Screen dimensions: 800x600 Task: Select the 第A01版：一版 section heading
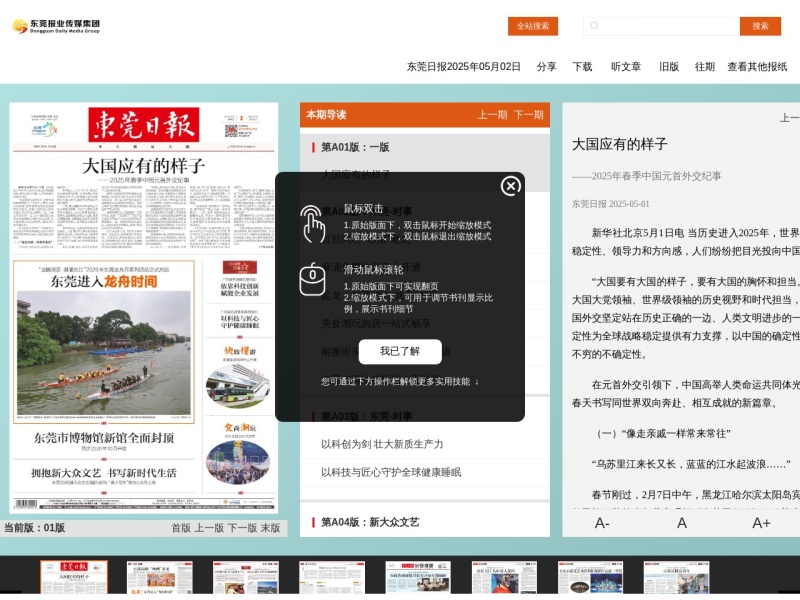point(355,147)
